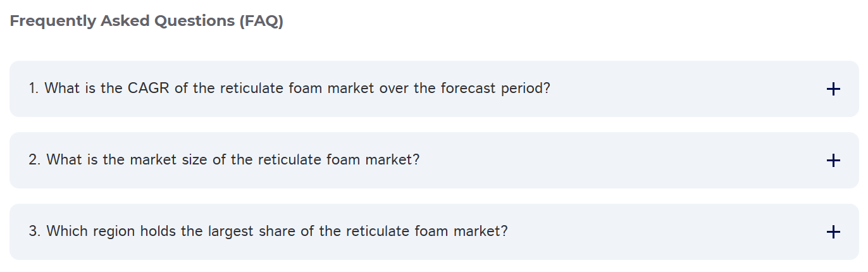The image size is (868, 272).
Task: Click the plus icon beside the CAGR question
Action: (x=833, y=89)
